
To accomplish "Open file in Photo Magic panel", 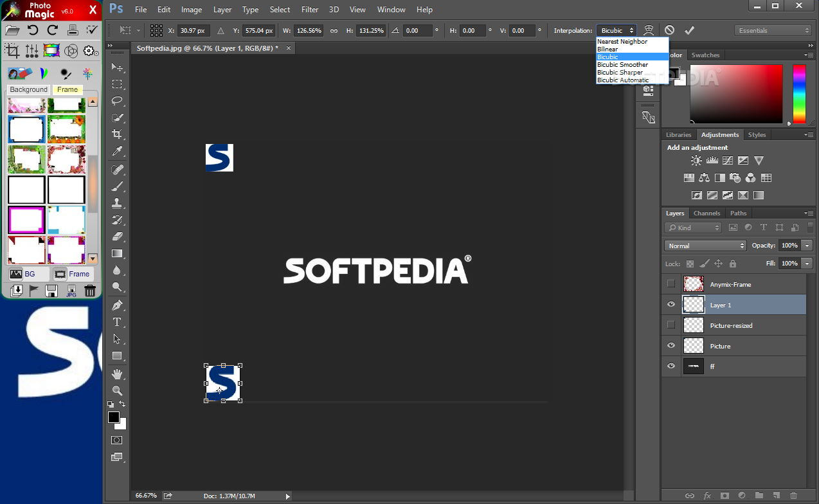I will coord(12,30).
